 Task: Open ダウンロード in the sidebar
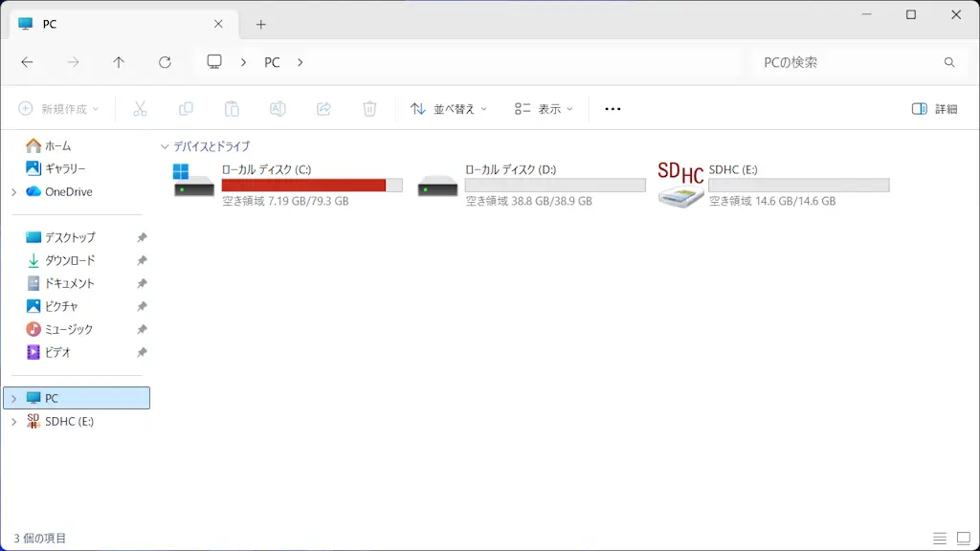click(70, 260)
